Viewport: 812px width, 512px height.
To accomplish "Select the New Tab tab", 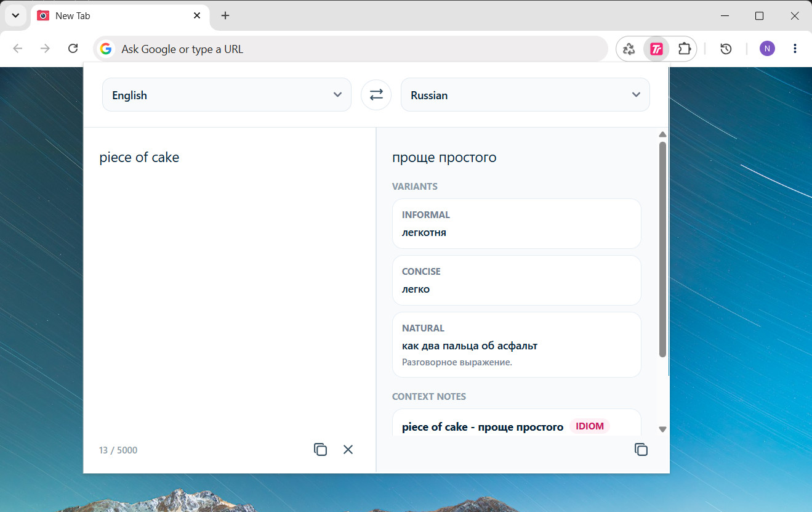I will tap(120, 15).
